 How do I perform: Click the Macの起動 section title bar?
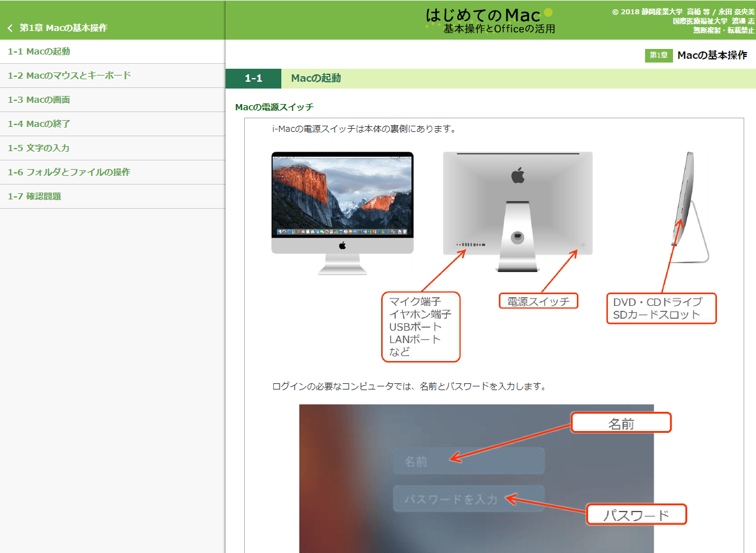(x=519, y=79)
